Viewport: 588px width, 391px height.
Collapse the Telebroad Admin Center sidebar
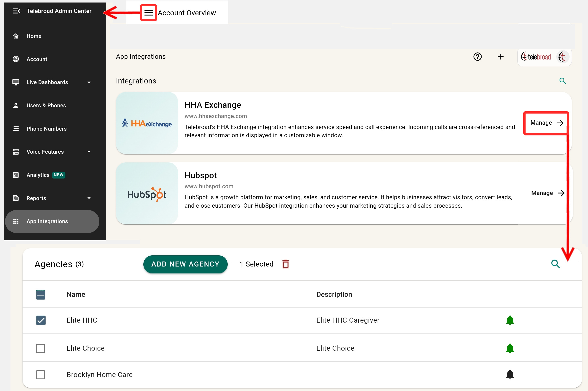point(16,11)
